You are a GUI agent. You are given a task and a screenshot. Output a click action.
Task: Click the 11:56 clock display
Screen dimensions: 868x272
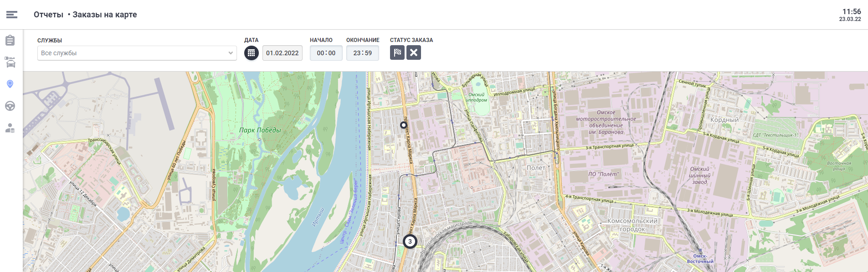851,12
